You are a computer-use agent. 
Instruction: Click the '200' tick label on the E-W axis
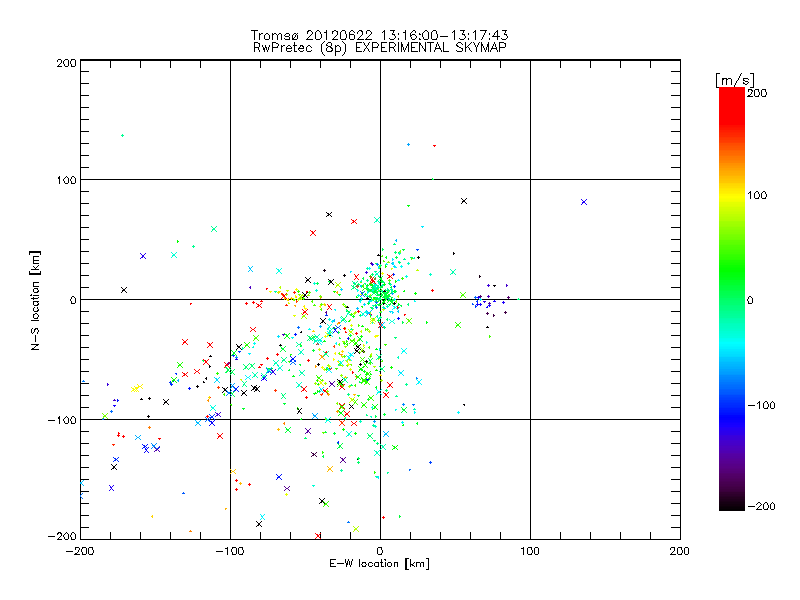(x=679, y=551)
